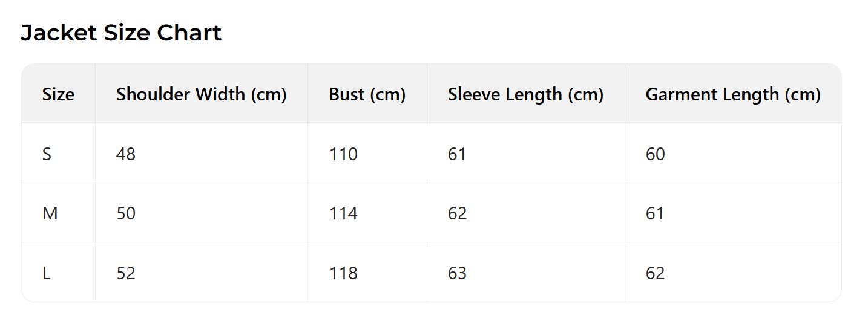868x324 pixels.
Task: Select the size M row label
Action: click(x=50, y=213)
